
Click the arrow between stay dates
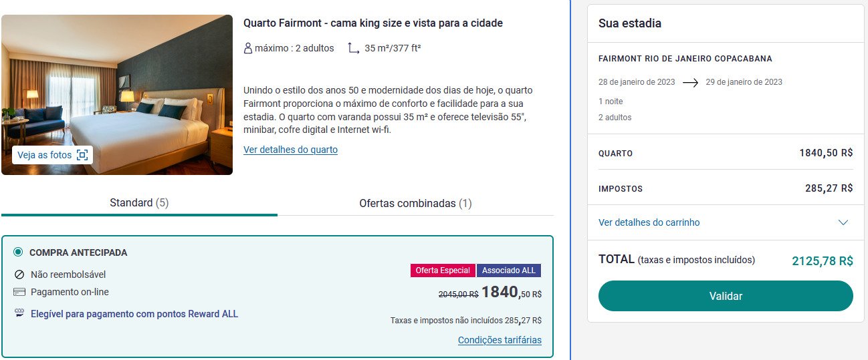[x=691, y=83]
